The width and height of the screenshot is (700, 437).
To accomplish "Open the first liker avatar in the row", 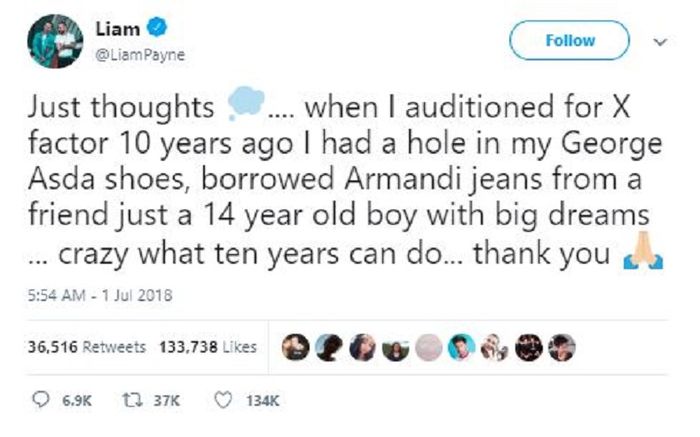I will [x=294, y=347].
